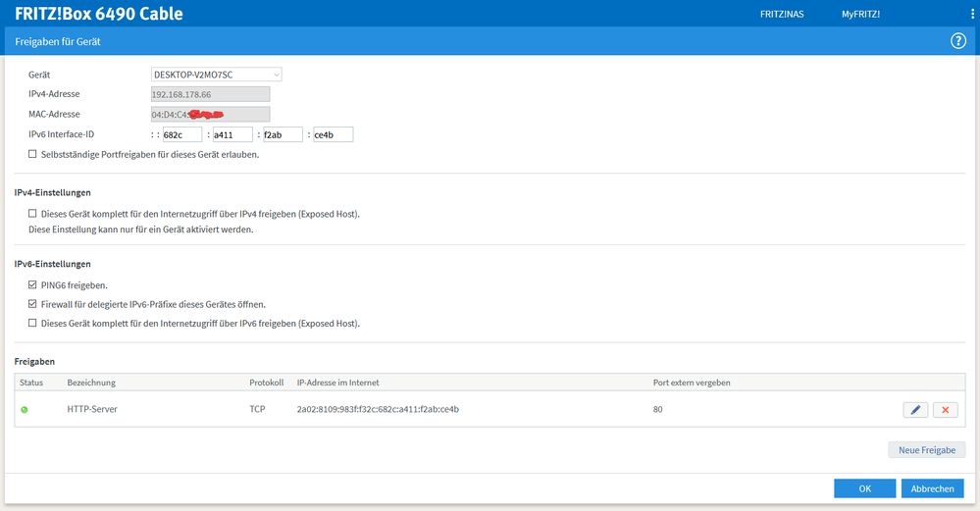980x511 pixels.
Task: Open FRITZ!NAS in the header
Action: coord(782,14)
